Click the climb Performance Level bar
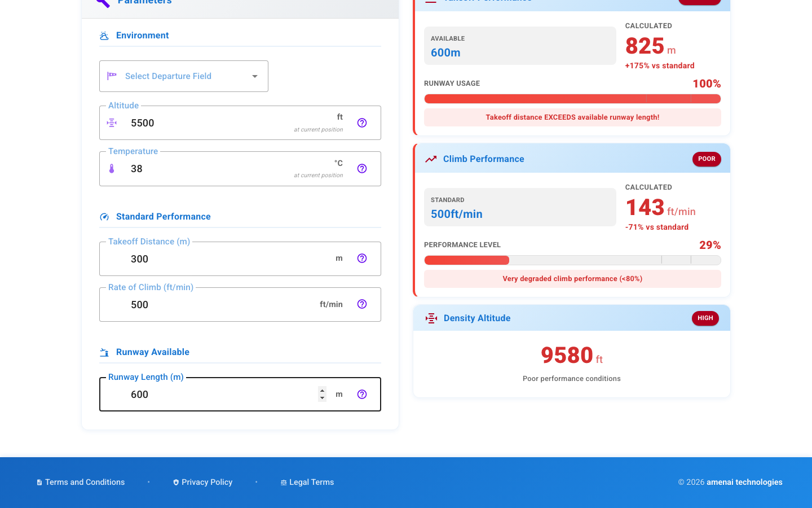This screenshot has width=812, height=508. (572, 260)
